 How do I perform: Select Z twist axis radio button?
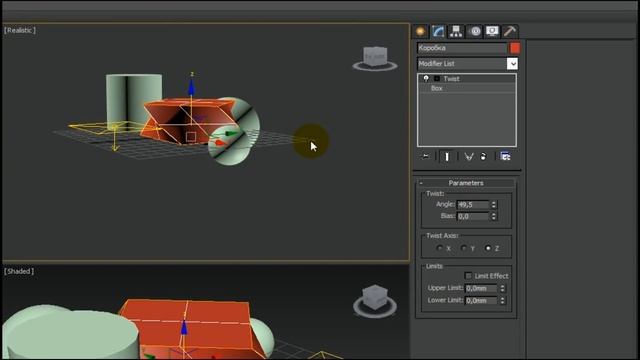pyautogui.click(x=488, y=248)
